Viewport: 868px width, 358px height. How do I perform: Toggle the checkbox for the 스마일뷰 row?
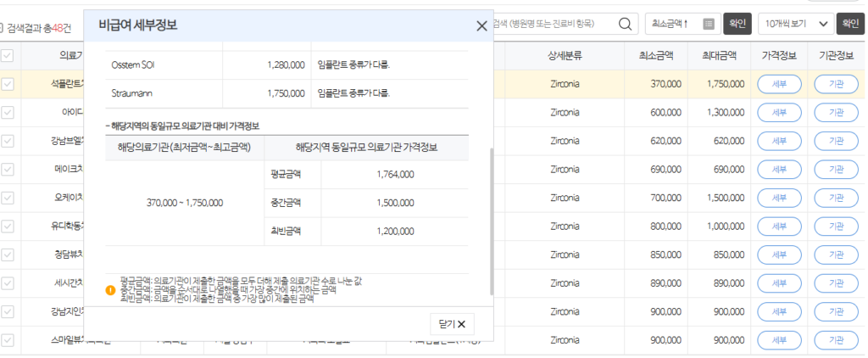click(7, 340)
